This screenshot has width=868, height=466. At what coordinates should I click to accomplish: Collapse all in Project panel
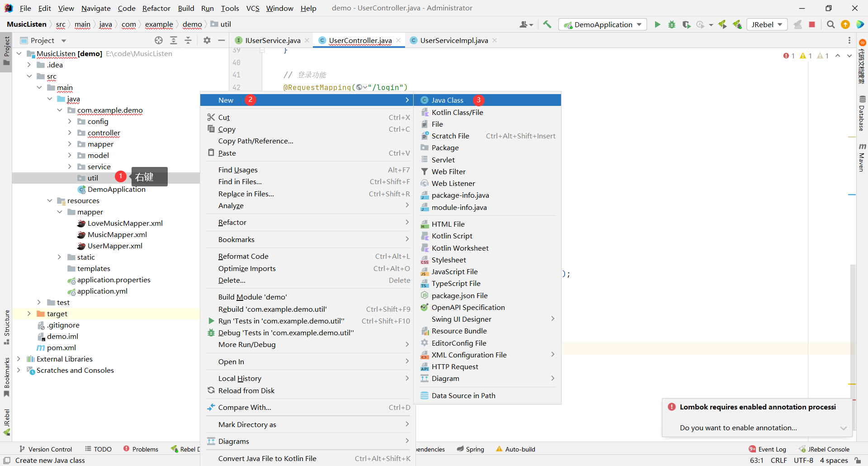coord(188,40)
